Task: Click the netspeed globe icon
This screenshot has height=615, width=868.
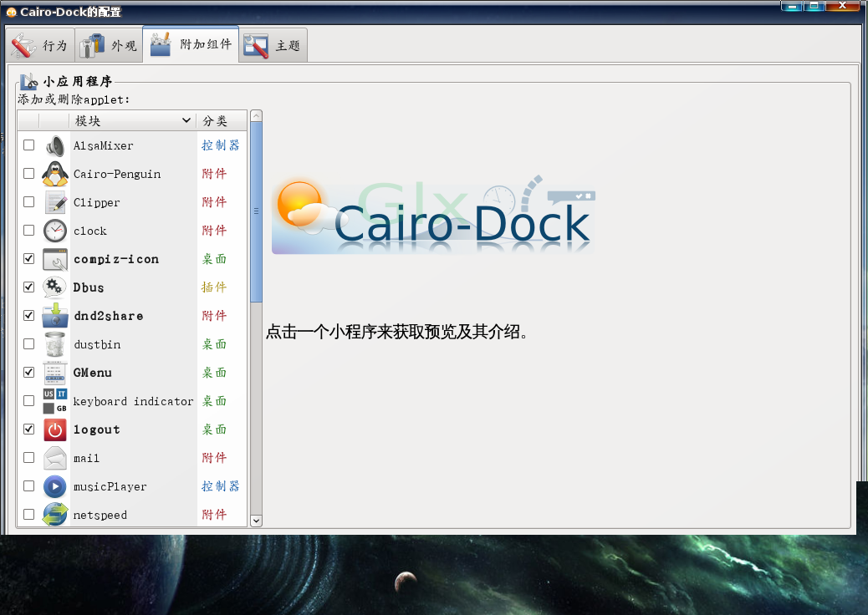Action: coord(55,515)
